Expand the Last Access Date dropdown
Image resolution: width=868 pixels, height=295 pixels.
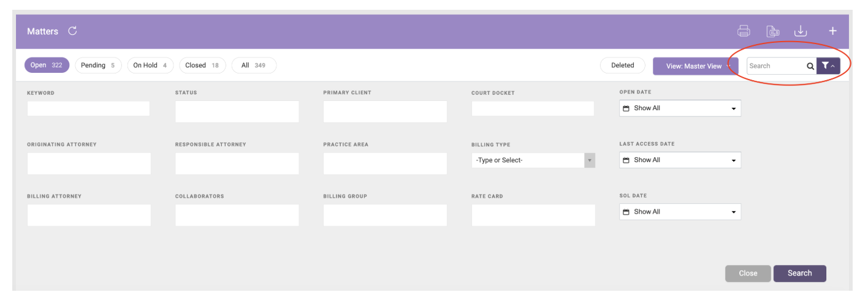[x=680, y=160]
